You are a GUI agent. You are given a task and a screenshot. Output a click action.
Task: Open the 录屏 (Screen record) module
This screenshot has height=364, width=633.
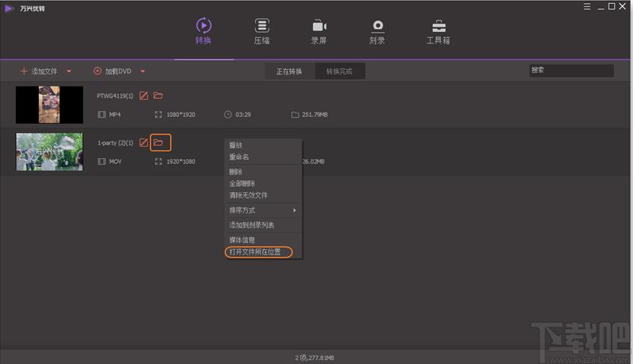click(x=319, y=31)
